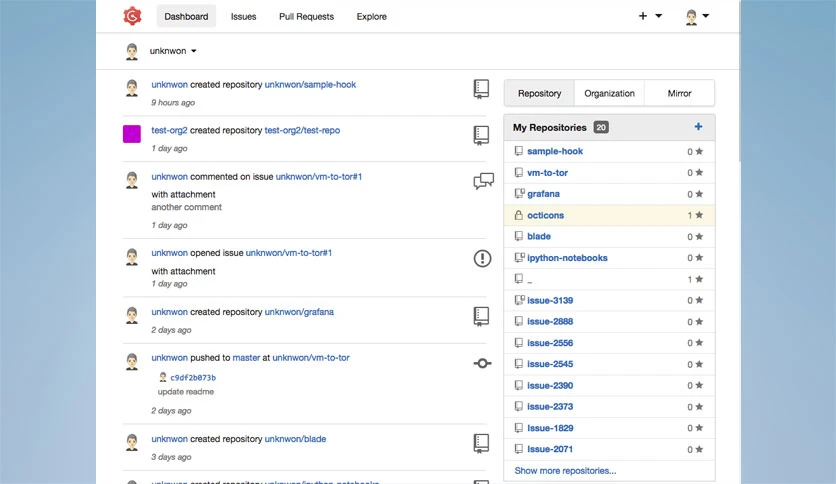Open the issue-2545 repository
This screenshot has height=484, width=836.
point(550,364)
